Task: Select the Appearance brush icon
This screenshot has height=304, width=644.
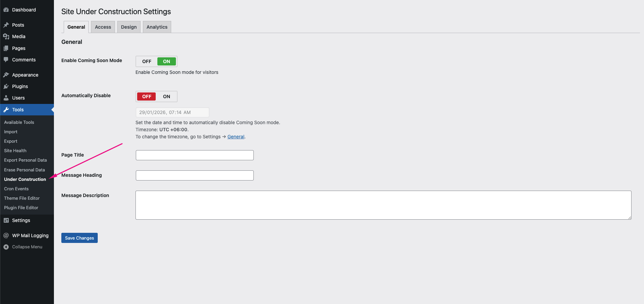Action: coord(6,75)
